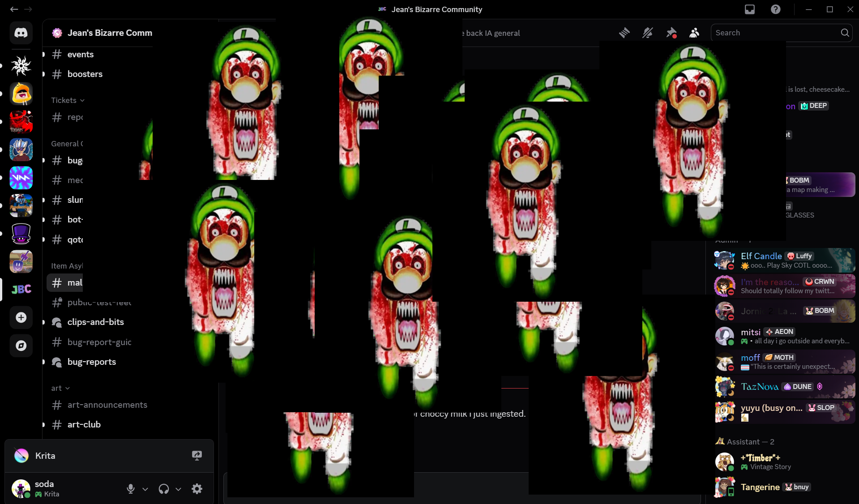The width and height of the screenshot is (859, 504).
Task: Click the Krita activity name
Action: point(45,456)
